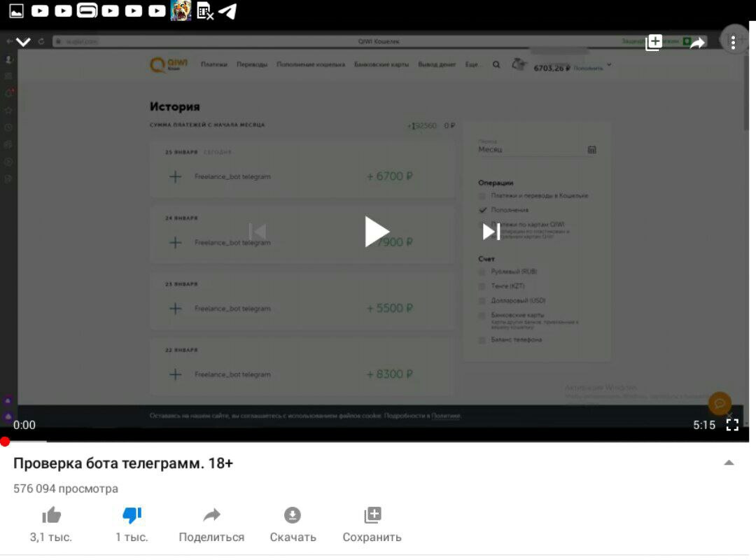Click the browser reload icon in the video
Screen dimensions: 756x560
pyautogui.click(x=41, y=41)
